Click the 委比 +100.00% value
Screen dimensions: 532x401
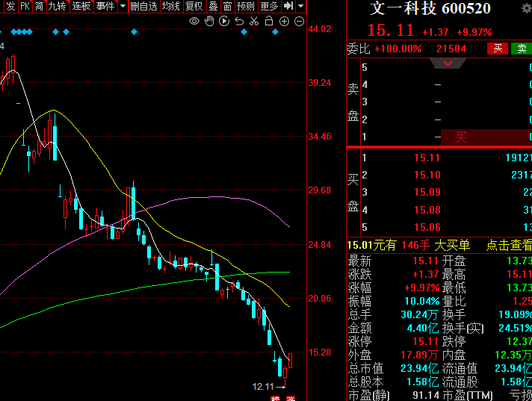[x=398, y=49]
